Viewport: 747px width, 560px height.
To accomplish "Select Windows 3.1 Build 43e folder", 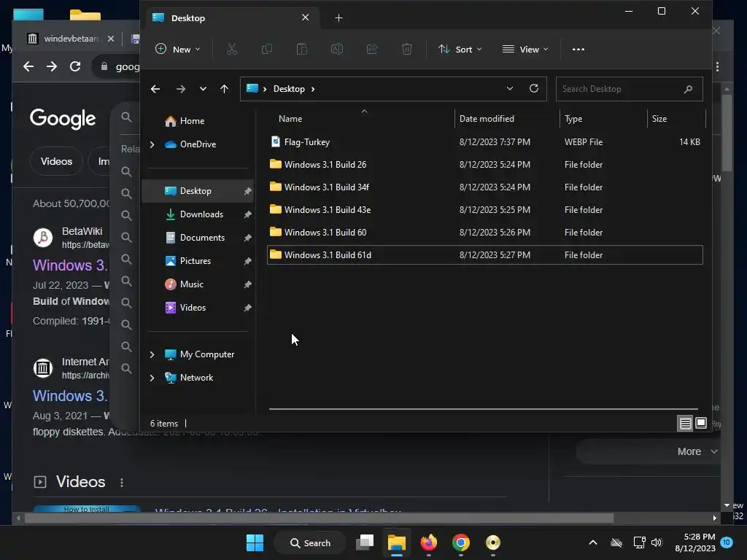I will [484, 209].
